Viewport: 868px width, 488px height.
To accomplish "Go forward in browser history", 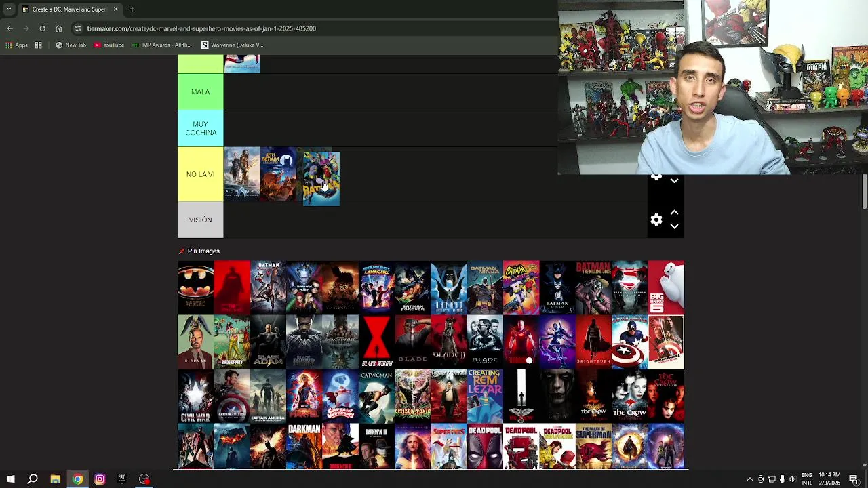I will click(x=26, y=28).
